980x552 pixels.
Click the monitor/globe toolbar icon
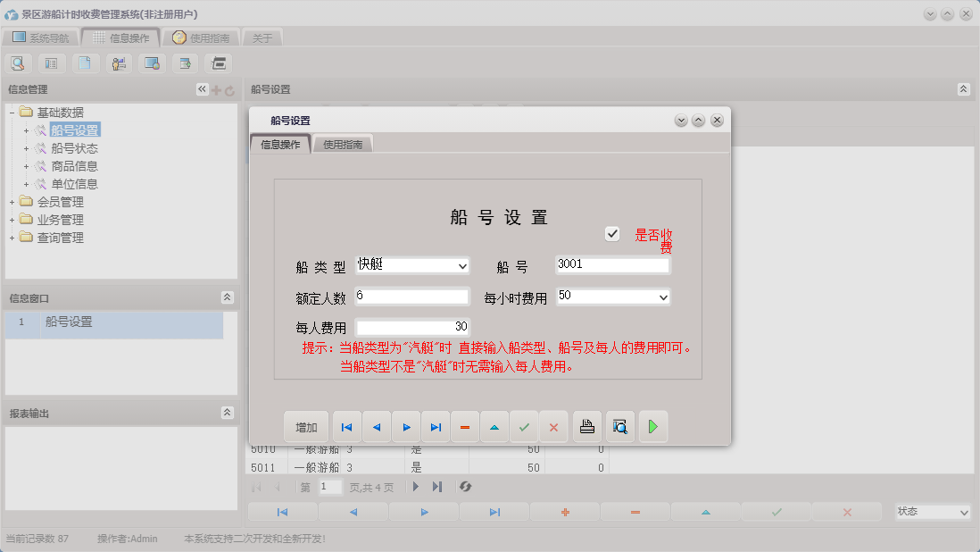(151, 63)
